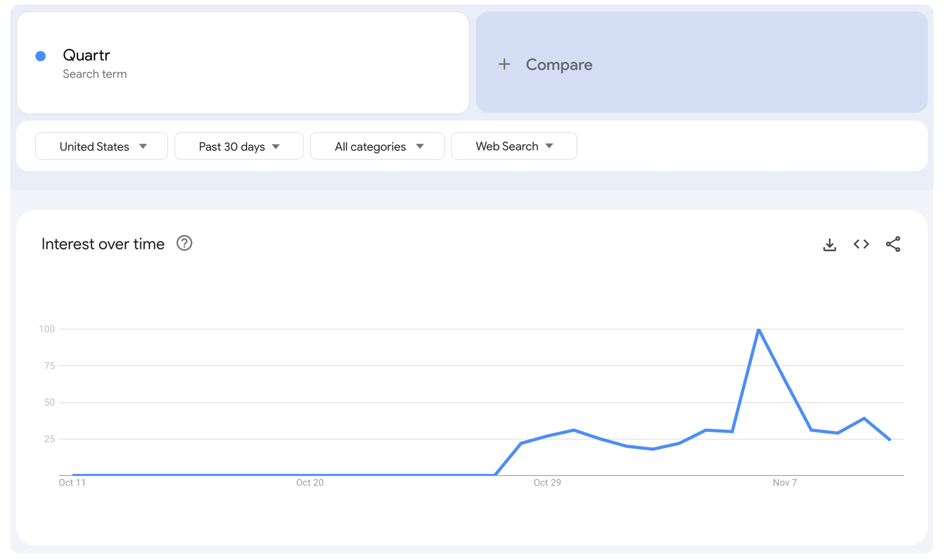
Task: Click the Nov 7 axis label
Action: [784, 483]
